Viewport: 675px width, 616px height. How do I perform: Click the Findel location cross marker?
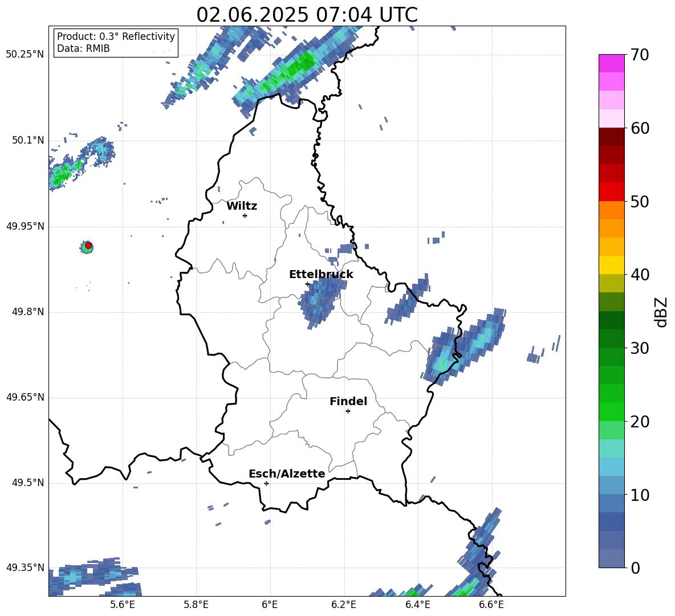click(x=348, y=411)
